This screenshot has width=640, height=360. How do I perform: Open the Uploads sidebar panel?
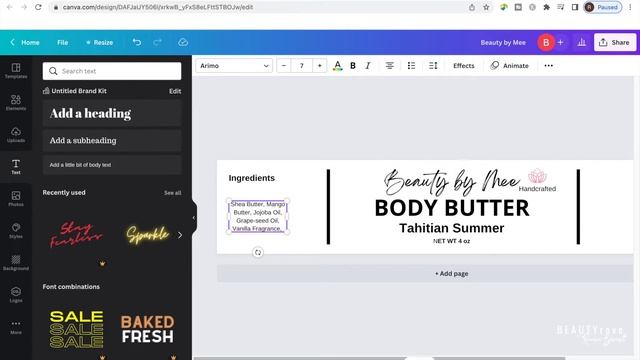point(16,135)
